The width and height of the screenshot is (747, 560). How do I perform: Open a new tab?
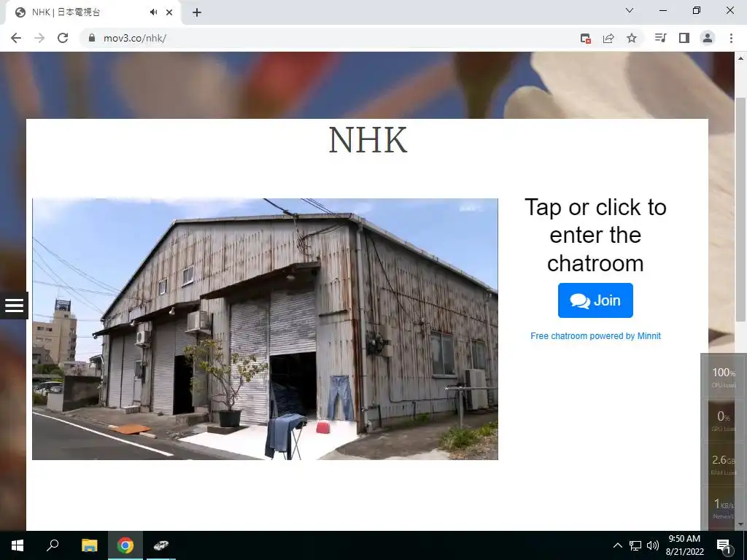tap(197, 12)
